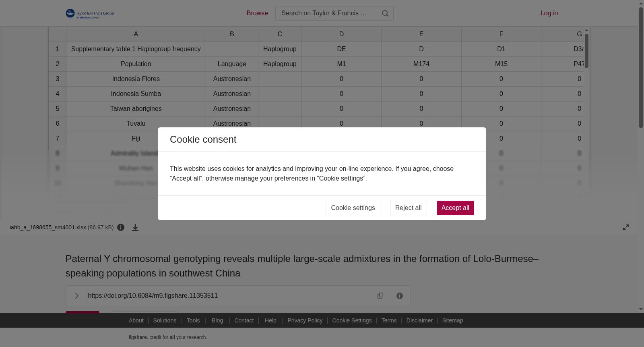
Task: Open the Privacy Policy footer link
Action: [x=305, y=320]
